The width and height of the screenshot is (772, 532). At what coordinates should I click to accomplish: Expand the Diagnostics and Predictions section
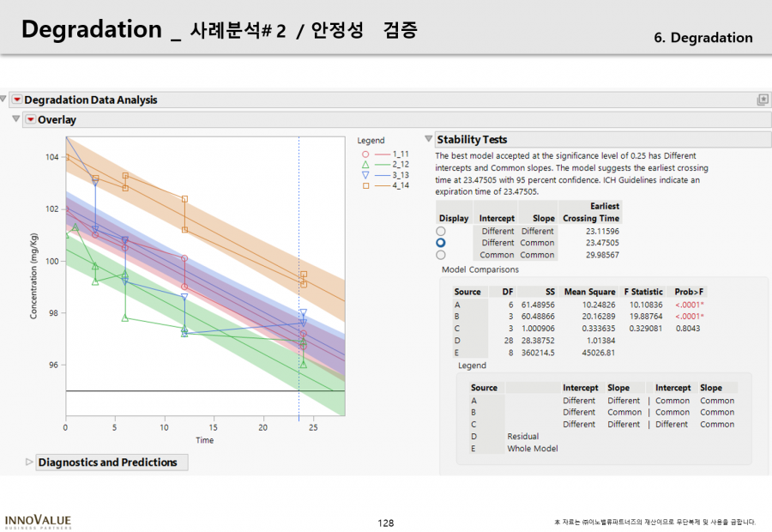[x=29, y=462]
